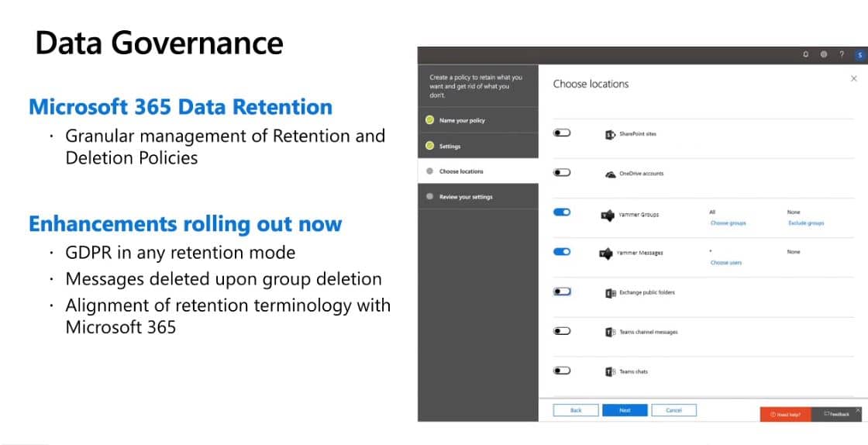The height and width of the screenshot is (445, 868).
Task: Click the Teams chats icon
Action: tap(610, 372)
